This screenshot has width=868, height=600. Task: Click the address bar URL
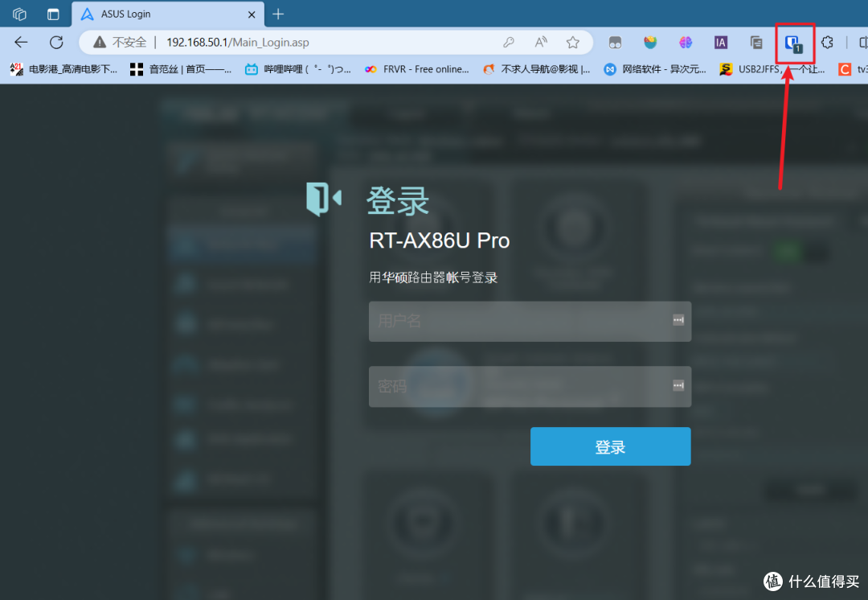(237, 42)
